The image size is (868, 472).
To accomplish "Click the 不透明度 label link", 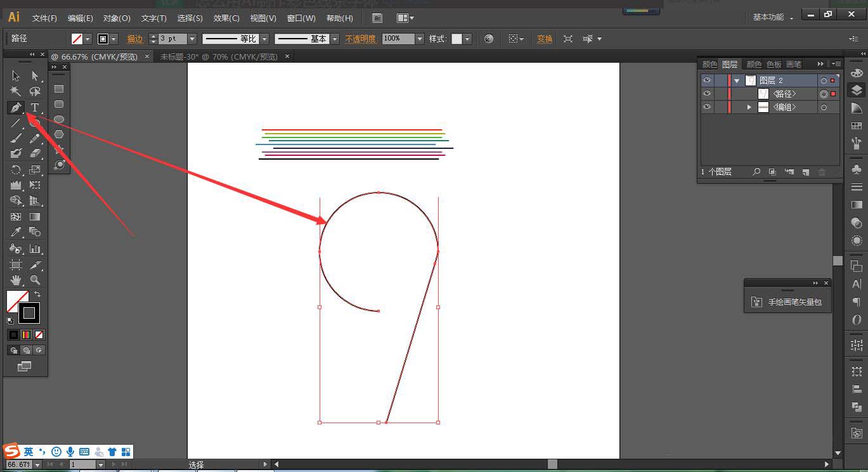I will pos(361,39).
